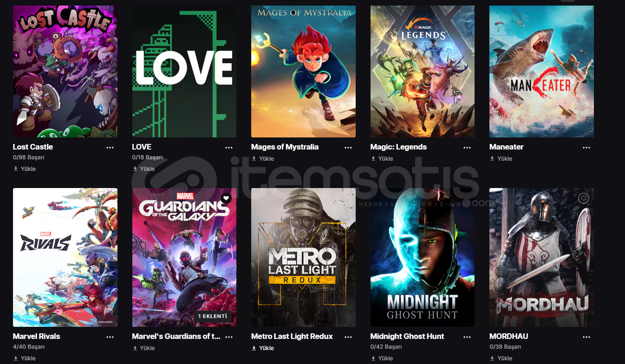Open the more options for Marvel Rivals
Image resolution: width=625 pixels, height=364 pixels.
click(110, 337)
